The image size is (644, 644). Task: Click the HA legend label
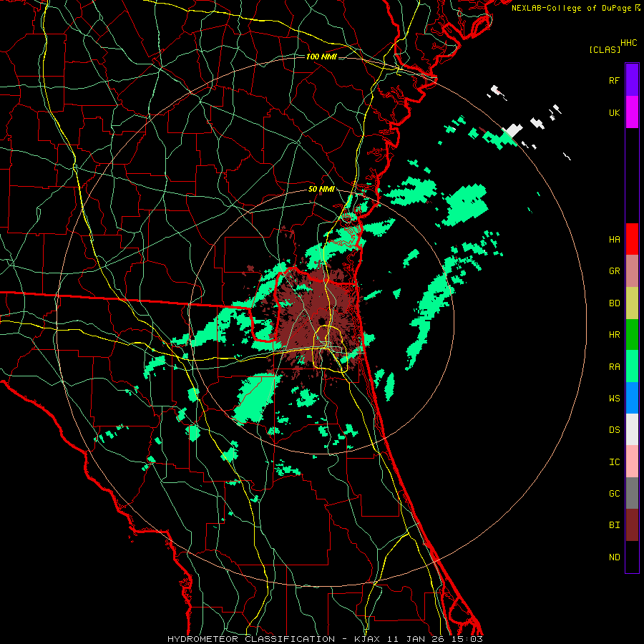point(614,240)
